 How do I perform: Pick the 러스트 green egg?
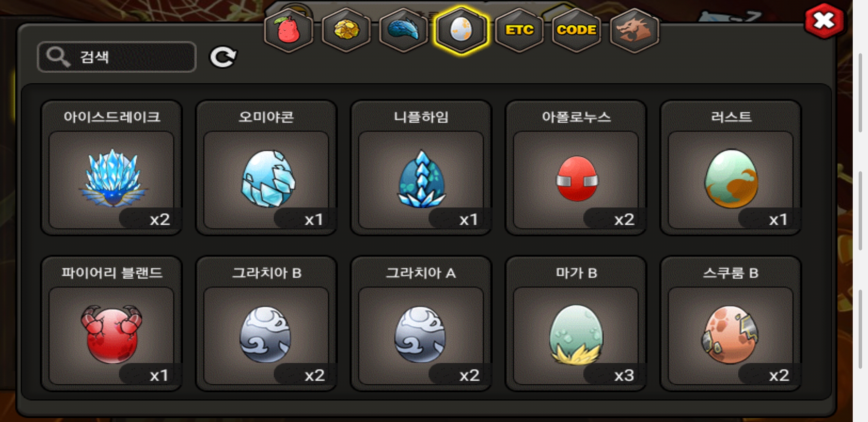[731, 168]
